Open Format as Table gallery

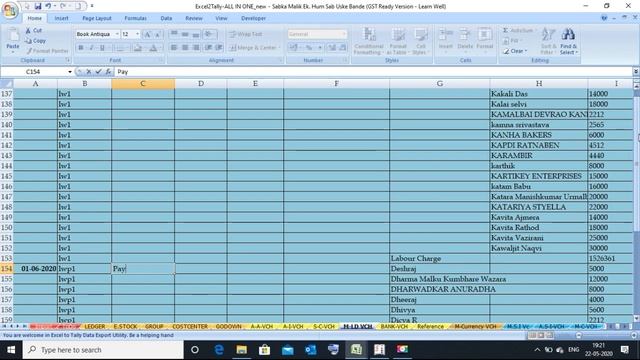pyautogui.click(x=398, y=41)
